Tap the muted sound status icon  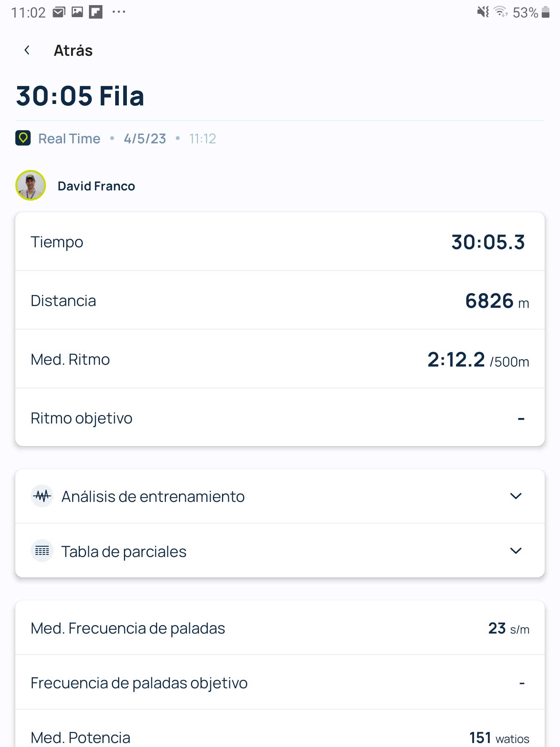483,12
